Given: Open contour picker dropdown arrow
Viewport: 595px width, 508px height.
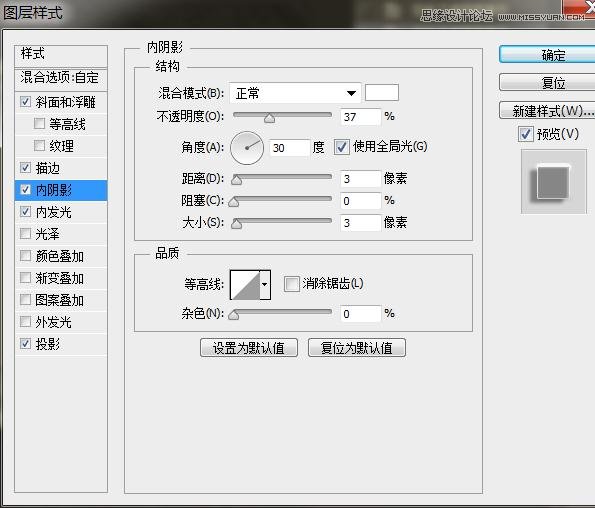Looking at the screenshot, I should [x=265, y=285].
